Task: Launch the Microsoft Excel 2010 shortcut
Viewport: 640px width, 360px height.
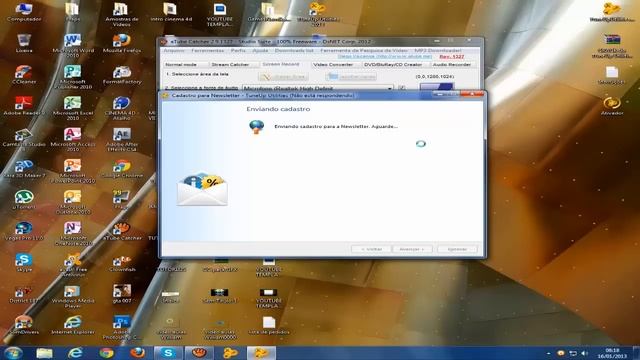Action: pos(73,108)
